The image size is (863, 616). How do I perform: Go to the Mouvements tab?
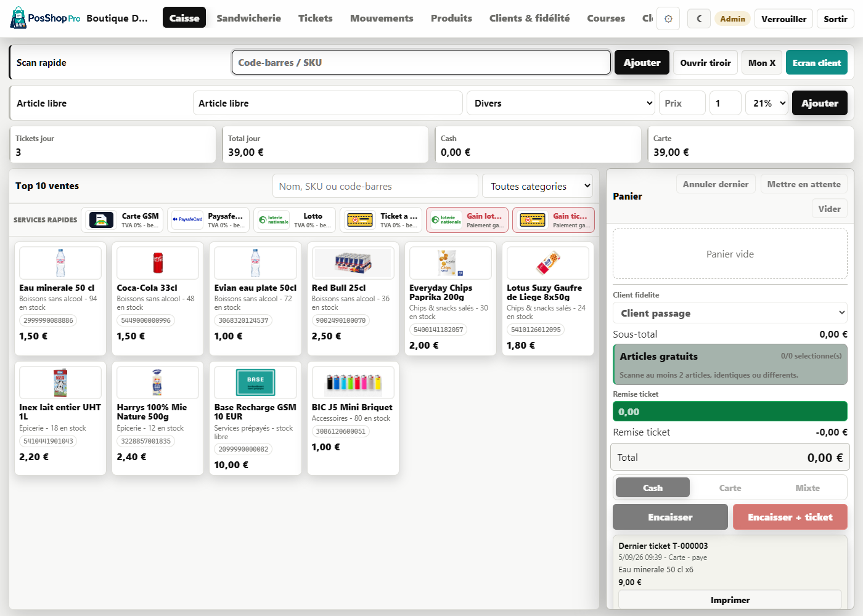(x=382, y=18)
